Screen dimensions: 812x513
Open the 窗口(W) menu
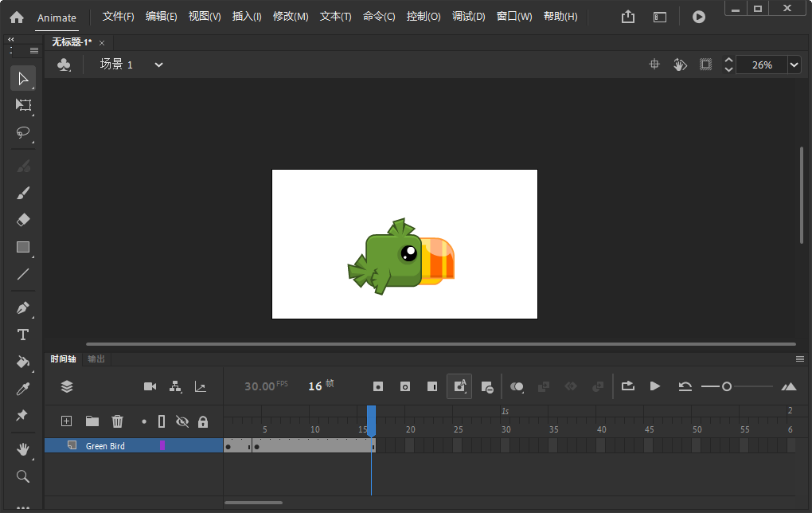pyautogui.click(x=513, y=16)
